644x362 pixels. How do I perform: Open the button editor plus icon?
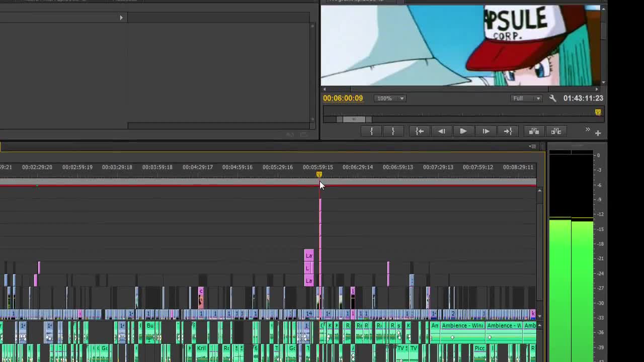click(598, 133)
